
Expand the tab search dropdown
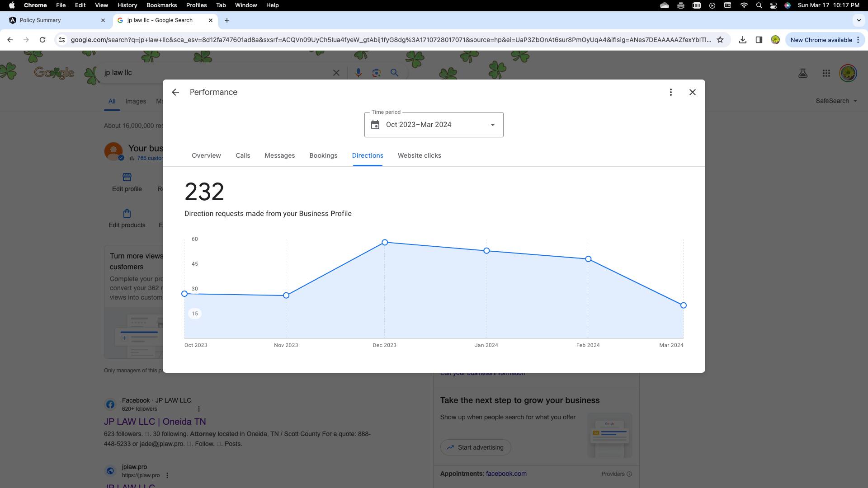pos(859,20)
